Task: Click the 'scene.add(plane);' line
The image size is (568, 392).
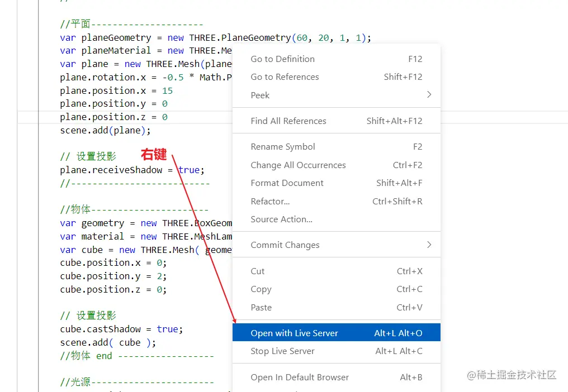Action: (x=105, y=130)
